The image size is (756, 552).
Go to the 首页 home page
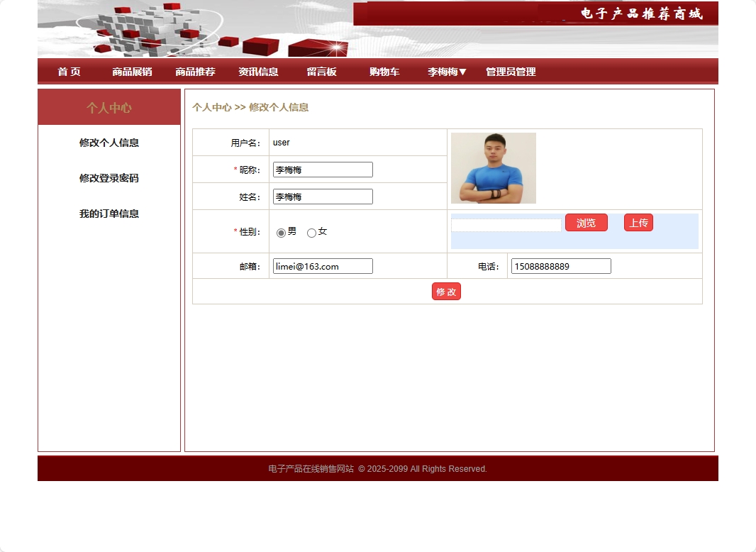(68, 71)
